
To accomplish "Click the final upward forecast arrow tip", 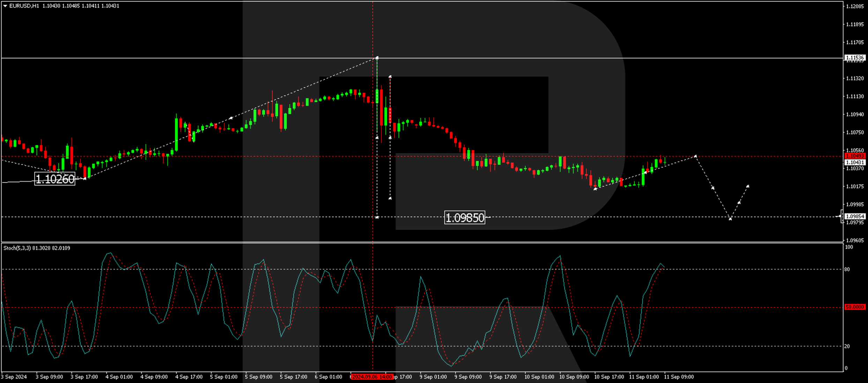I will [x=748, y=186].
